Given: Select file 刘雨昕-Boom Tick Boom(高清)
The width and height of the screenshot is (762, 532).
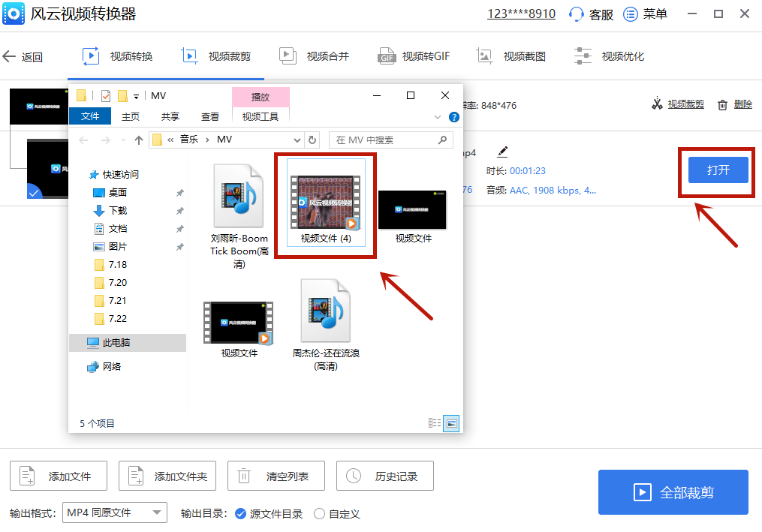Looking at the screenshot, I should (x=239, y=216).
